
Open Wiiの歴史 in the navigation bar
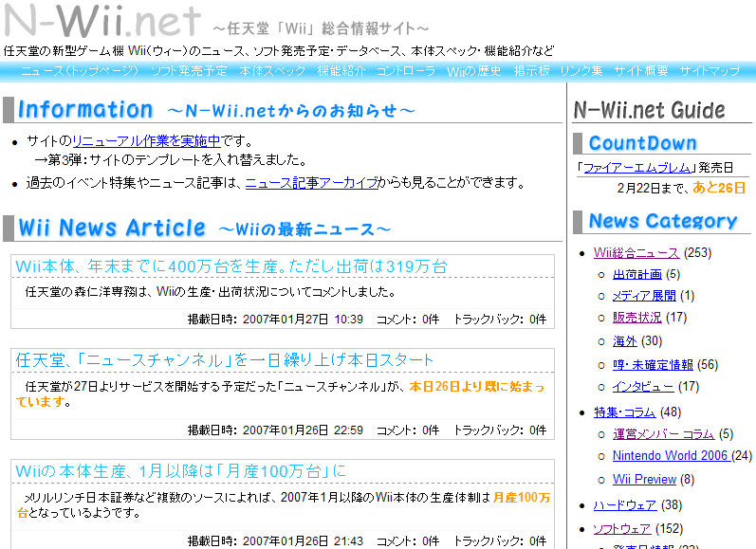[474, 71]
